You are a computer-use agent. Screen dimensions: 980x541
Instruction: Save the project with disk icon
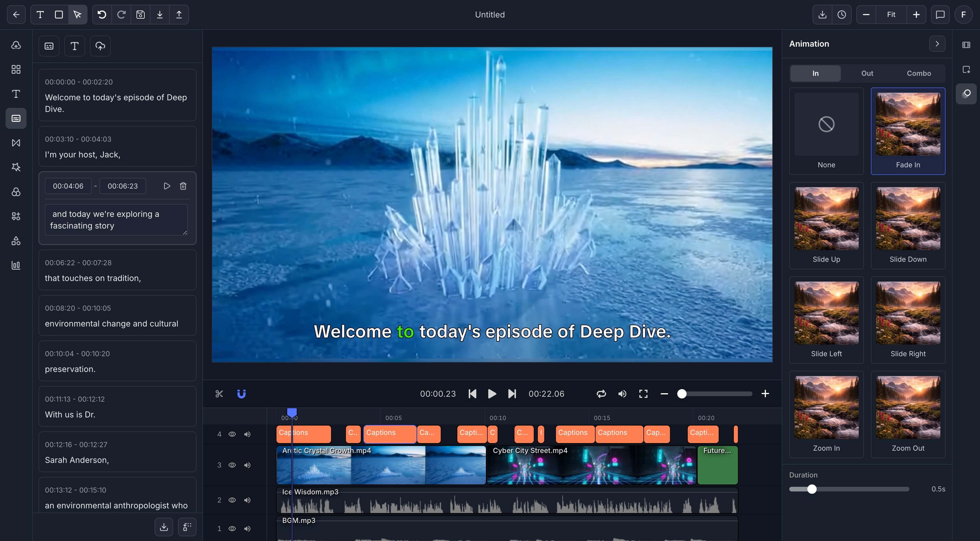(x=140, y=15)
